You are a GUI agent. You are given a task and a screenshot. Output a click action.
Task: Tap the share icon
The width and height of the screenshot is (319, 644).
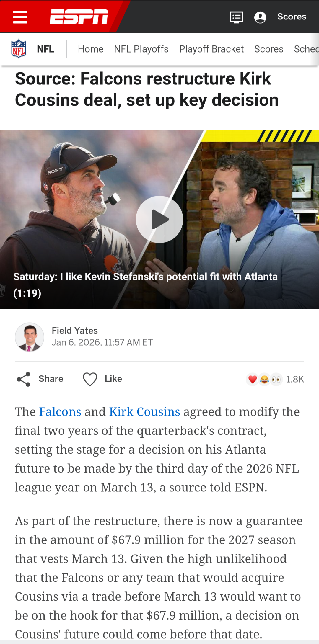[x=24, y=379]
